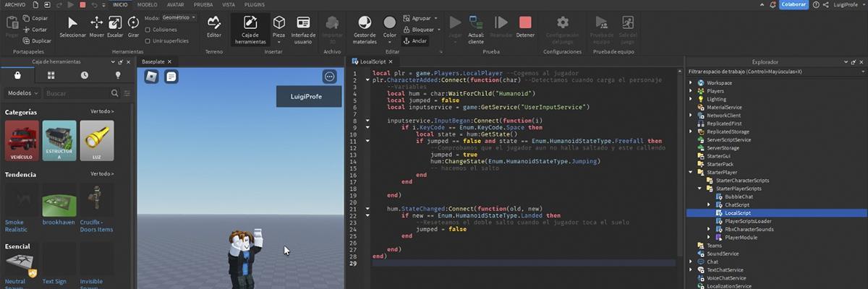The image size is (868, 289).
Task: Click Cortar in Portapapeles
Action: [x=36, y=30]
